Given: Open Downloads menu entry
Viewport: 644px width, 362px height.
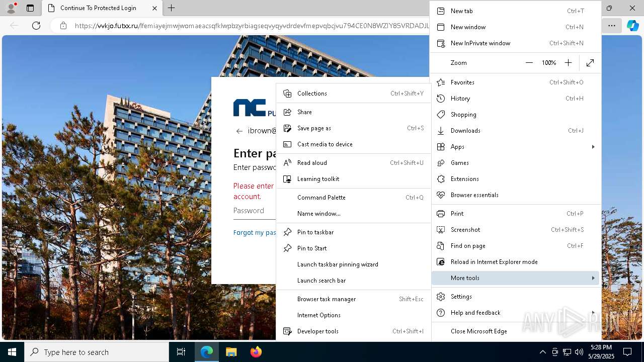Looking at the screenshot, I should pyautogui.click(x=516, y=131).
